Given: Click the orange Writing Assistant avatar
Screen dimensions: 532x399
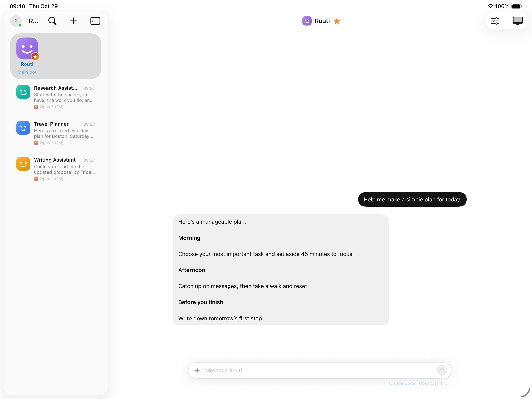Looking at the screenshot, I should coord(23,164).
